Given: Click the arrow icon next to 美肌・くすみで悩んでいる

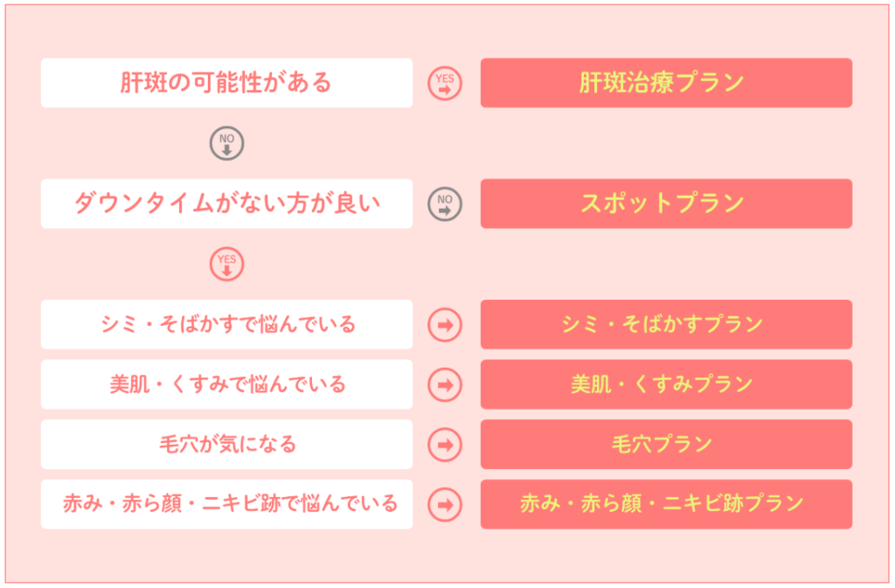Looking at the screenshot, I should point(445,385).
